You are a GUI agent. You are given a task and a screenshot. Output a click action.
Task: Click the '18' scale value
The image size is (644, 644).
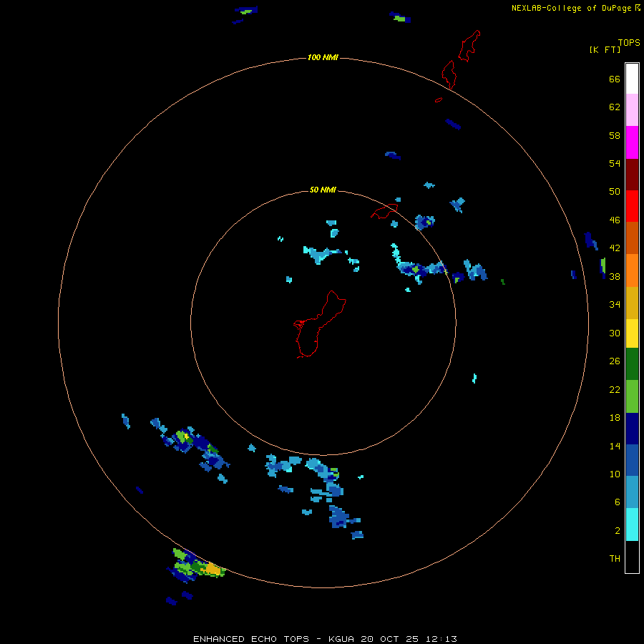(615, 418)
